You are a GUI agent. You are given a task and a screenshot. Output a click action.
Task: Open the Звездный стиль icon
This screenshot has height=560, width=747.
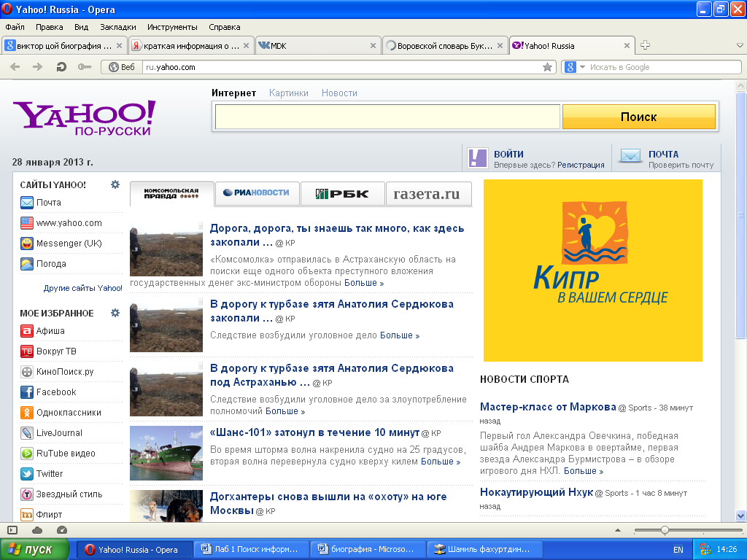pos(27,494)
